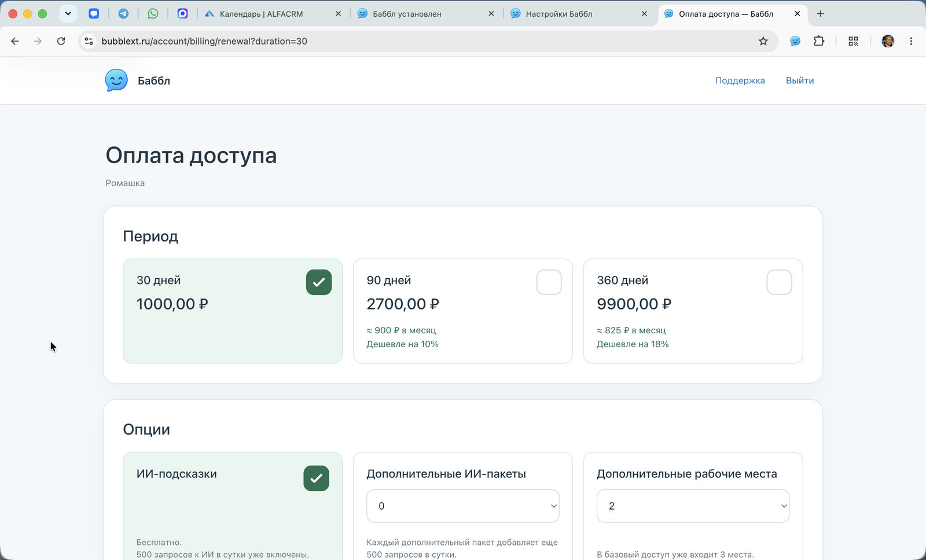The width and height of the screenshot is (926, 560).
Task: Close the Баббл установлен tab
Action: pyautogui.click(x=491, y=13)
